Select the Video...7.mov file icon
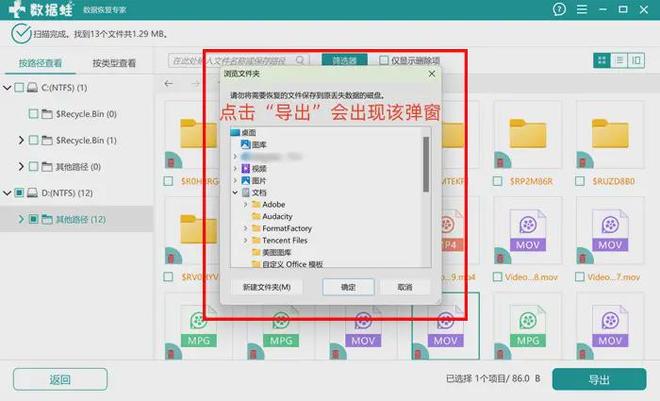Viewport: 660px width, 401px height. (610, 231)
